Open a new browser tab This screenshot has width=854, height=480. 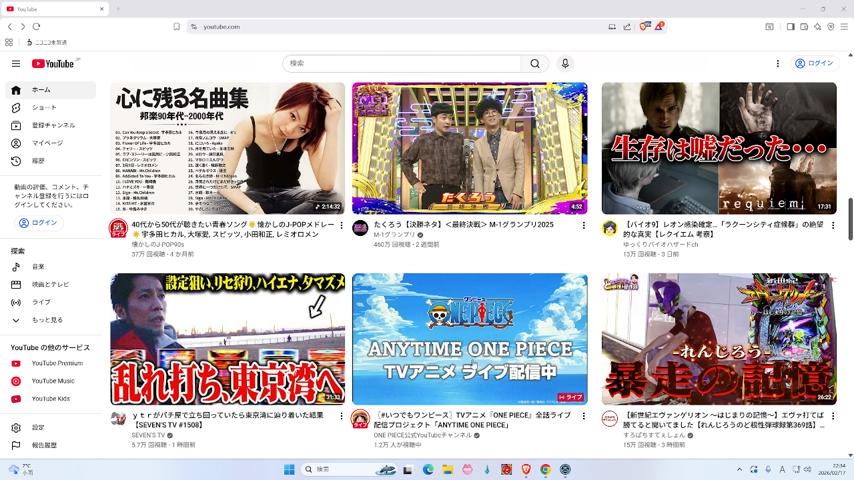point(118,9)
